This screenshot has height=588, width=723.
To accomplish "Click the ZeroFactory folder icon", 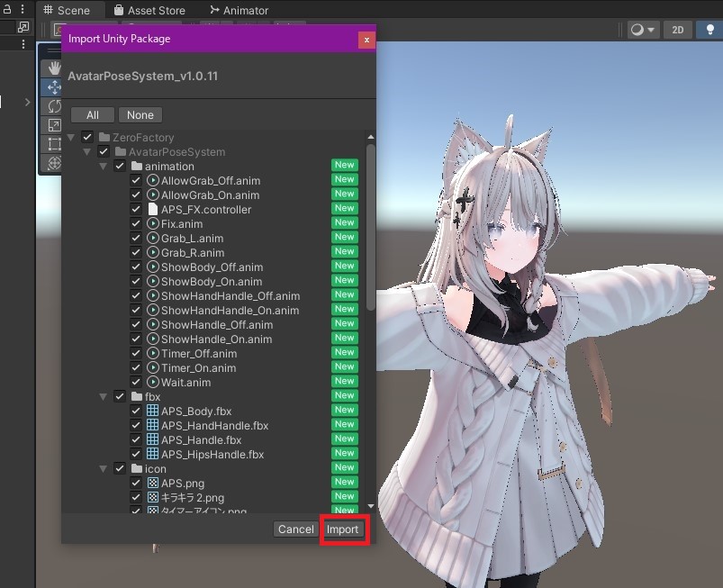I will (104, 137).
